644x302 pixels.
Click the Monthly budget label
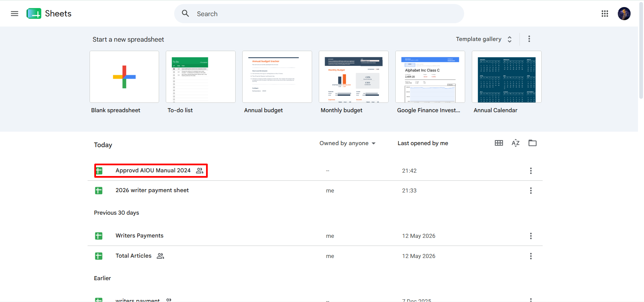[342, 110]
